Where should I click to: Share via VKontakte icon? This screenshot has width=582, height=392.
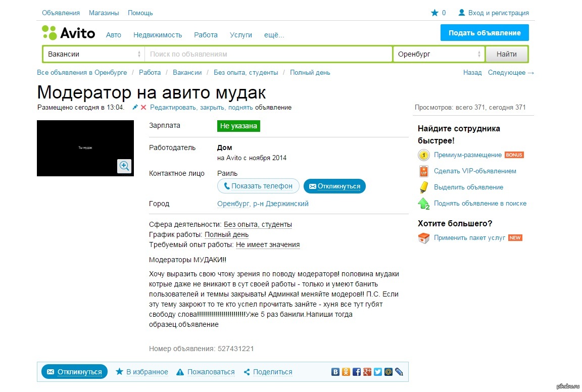click(x=335, y=372)
